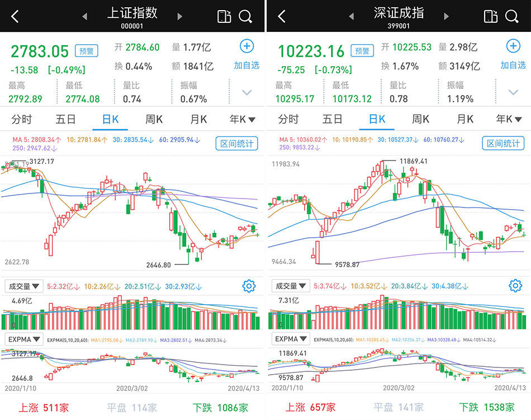Select 日K tab in 深证成指 panel
Image resolution: width=531 pixels, height=420 pixels.
(377, 119)
